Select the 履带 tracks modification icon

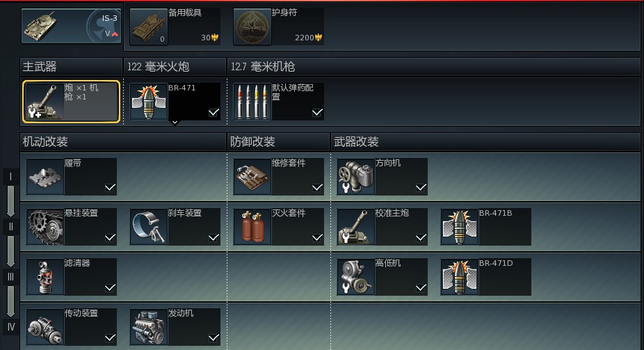45,177
